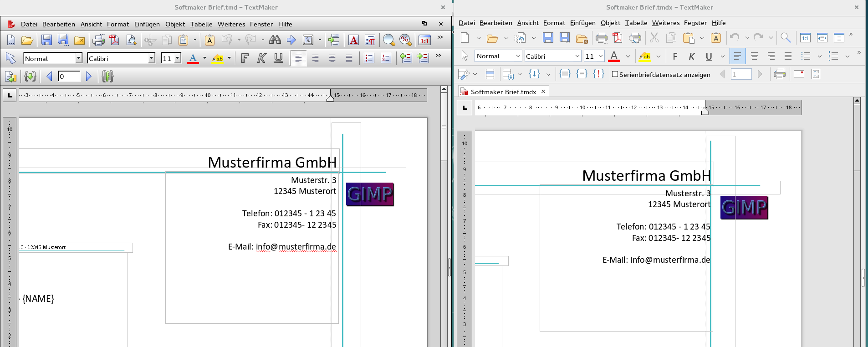Go to previous mail merge record in left window
This screenshot has width=868, height=347.
coord(49,77)
